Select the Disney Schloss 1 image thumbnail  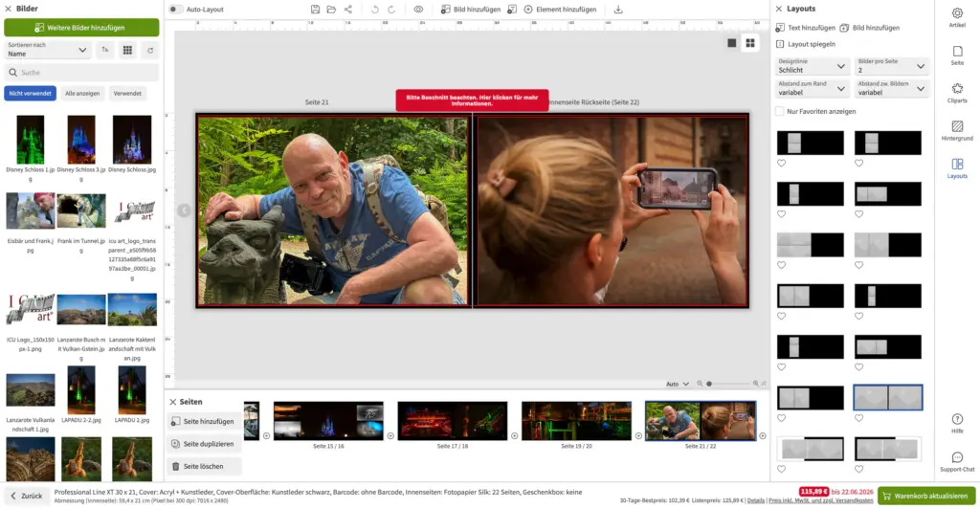tap(30, 140)
